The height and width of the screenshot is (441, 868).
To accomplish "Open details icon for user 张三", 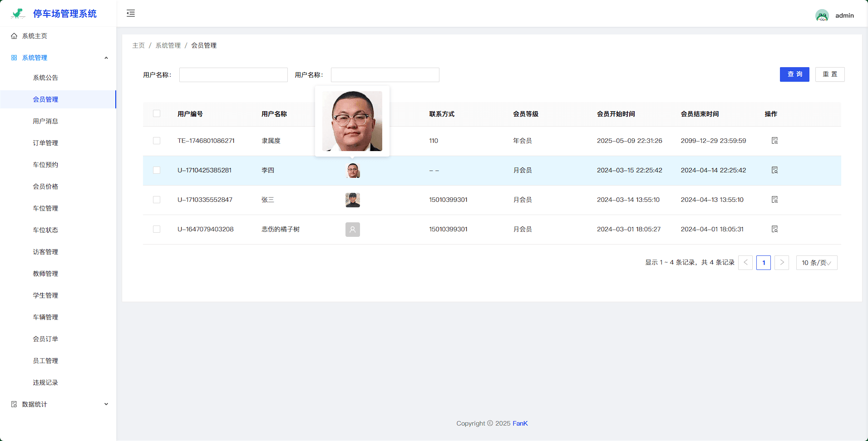I will pyautogui.click(x=774, y=200).
